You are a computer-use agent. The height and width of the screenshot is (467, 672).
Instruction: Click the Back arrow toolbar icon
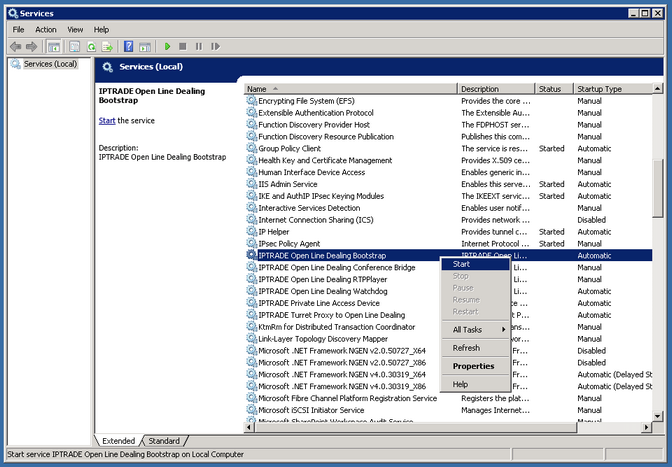pos(15,46)
